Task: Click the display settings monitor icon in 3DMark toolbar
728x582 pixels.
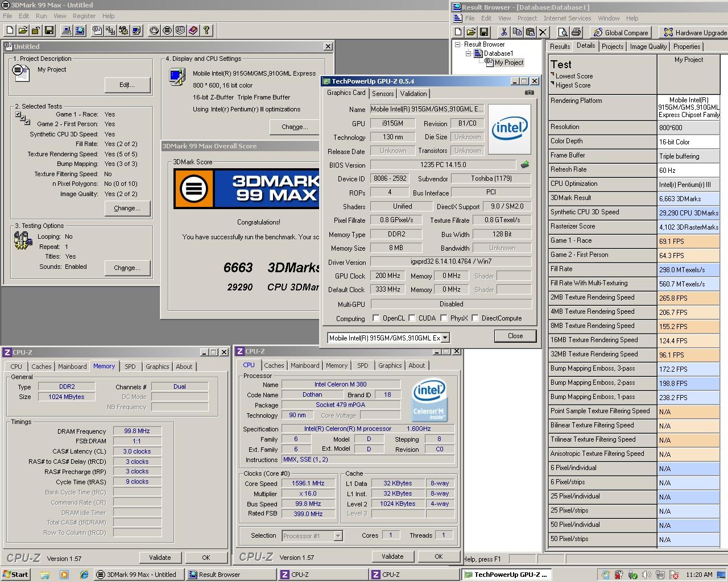Action: [136, 30]
